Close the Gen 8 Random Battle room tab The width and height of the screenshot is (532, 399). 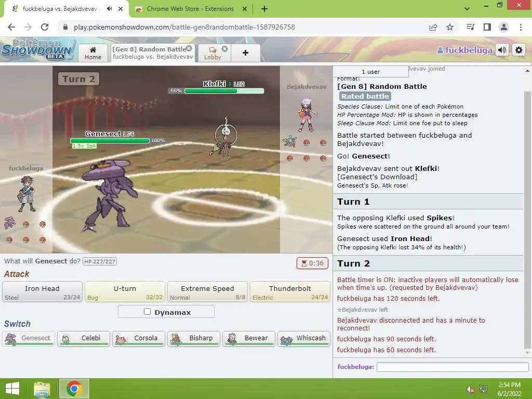point(189,48)
